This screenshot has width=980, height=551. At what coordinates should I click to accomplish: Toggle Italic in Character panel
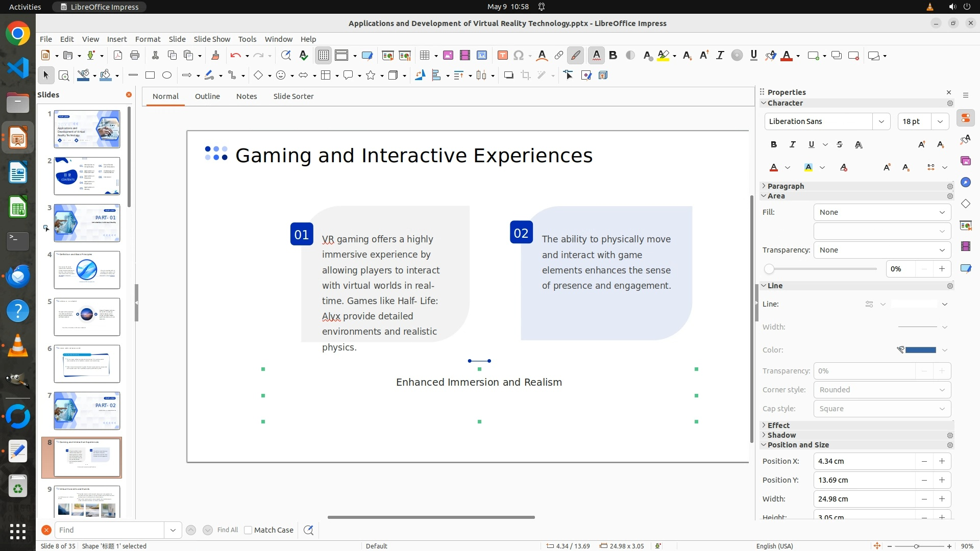[x=792, y=145]
